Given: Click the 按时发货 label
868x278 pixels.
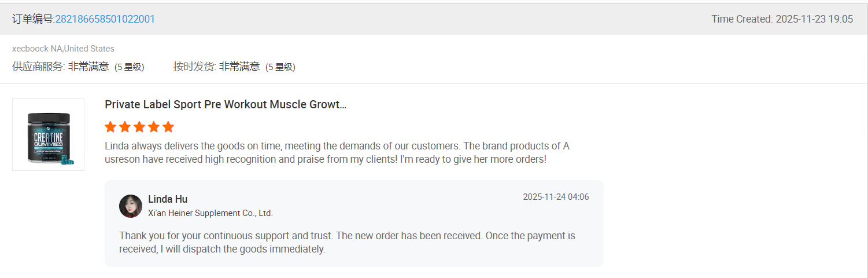Looking at the screenshot, I should 194,67.
